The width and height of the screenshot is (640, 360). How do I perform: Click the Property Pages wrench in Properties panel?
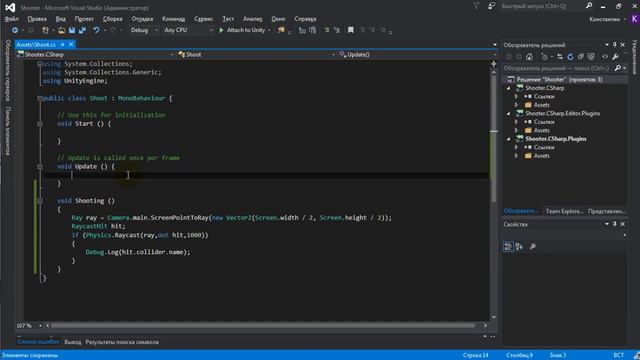533,247
